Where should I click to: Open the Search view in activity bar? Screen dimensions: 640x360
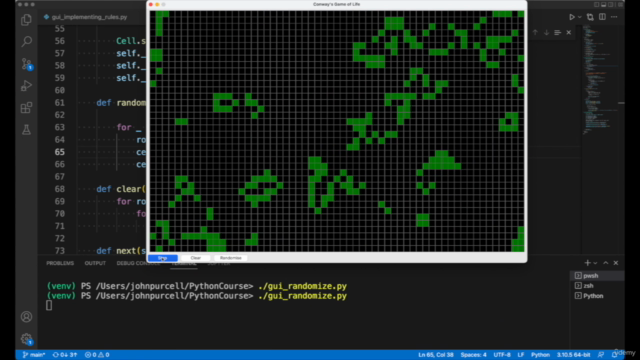pos(27,41)
